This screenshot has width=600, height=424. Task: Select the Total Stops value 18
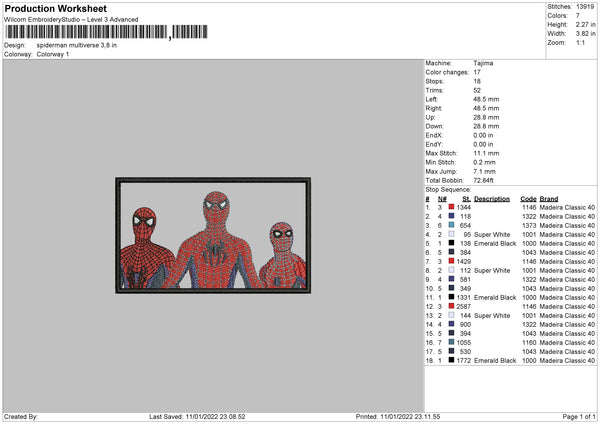point(477,81)
